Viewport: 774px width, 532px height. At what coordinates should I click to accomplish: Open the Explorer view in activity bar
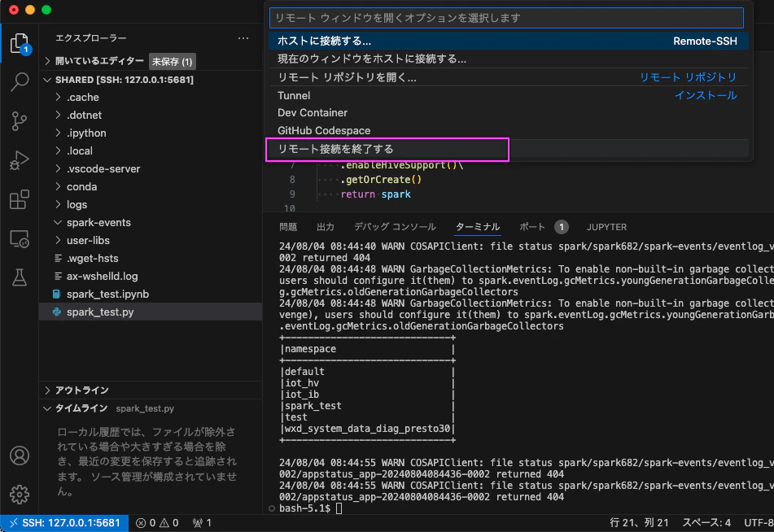(20, 43)
